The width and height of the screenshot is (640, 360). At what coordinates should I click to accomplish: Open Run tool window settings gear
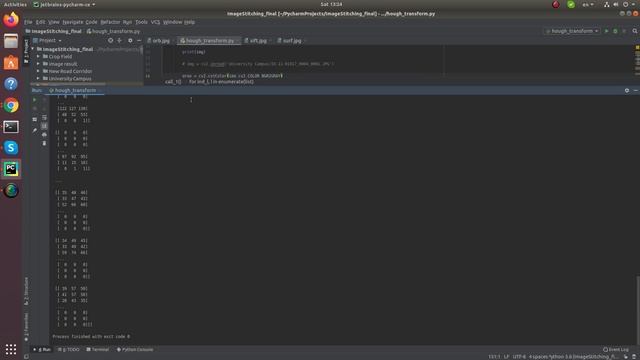click(x=627, y=90)
